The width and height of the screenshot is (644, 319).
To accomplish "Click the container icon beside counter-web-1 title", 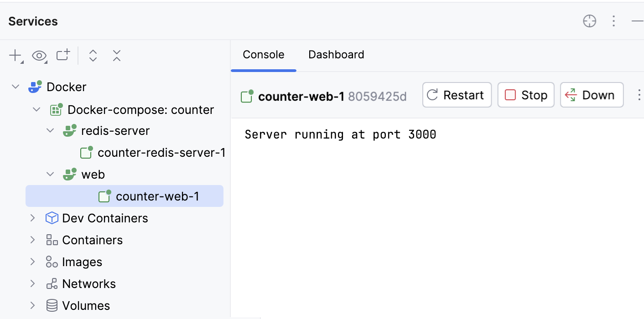I will point(247,96).
